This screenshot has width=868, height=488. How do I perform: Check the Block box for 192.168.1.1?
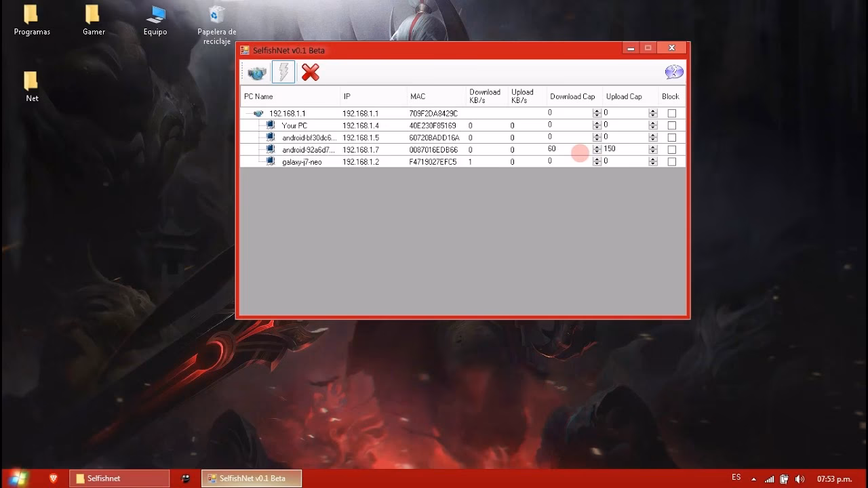(x=671, y=113)
